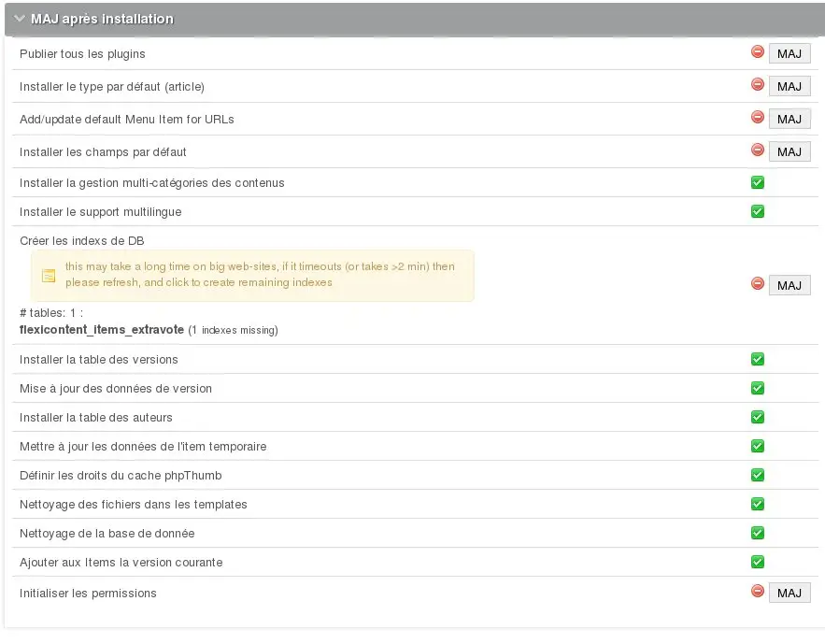Click red status icon for Installer le type par défaut

pyautogui.click(x=757, y=84)
